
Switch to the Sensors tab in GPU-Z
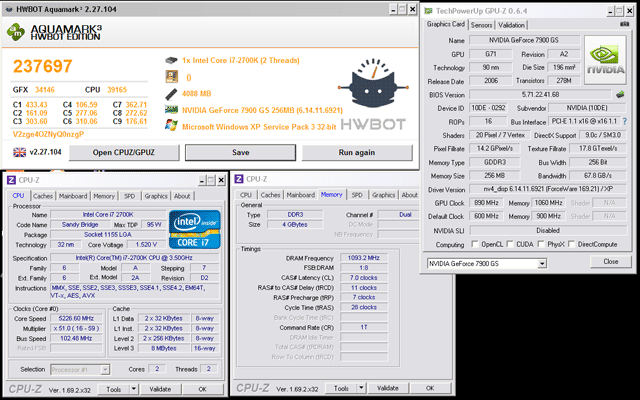coord(481,24)
